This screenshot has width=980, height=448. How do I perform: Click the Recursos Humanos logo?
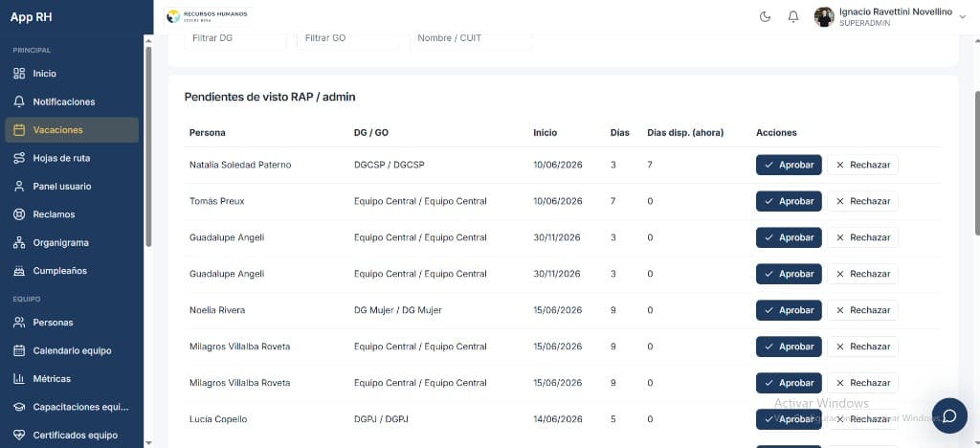click(208, 17)
